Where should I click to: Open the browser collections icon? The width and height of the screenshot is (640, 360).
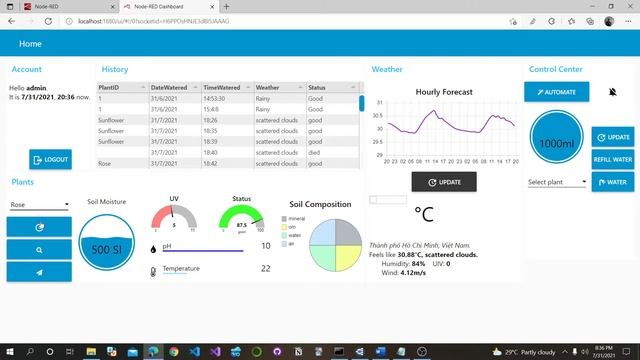pyautogui.click(x=590, y=21)
